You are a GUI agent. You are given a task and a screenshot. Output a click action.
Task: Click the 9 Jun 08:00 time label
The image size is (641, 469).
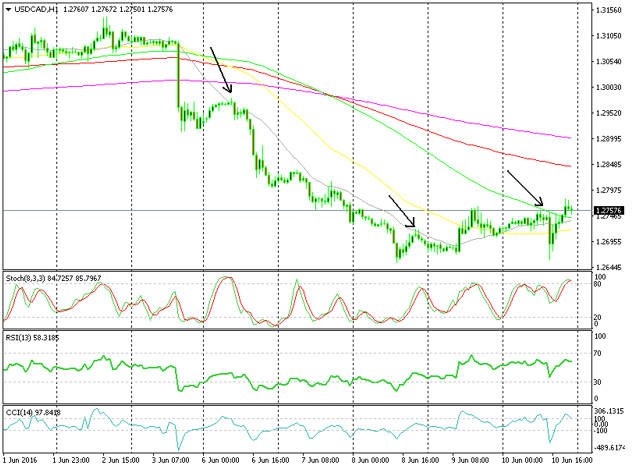click(471, 460)
